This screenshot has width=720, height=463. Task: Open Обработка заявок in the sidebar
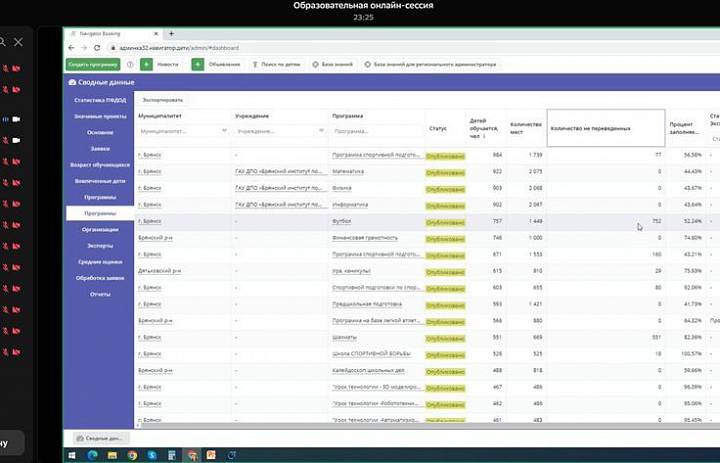tap(100, 278)
